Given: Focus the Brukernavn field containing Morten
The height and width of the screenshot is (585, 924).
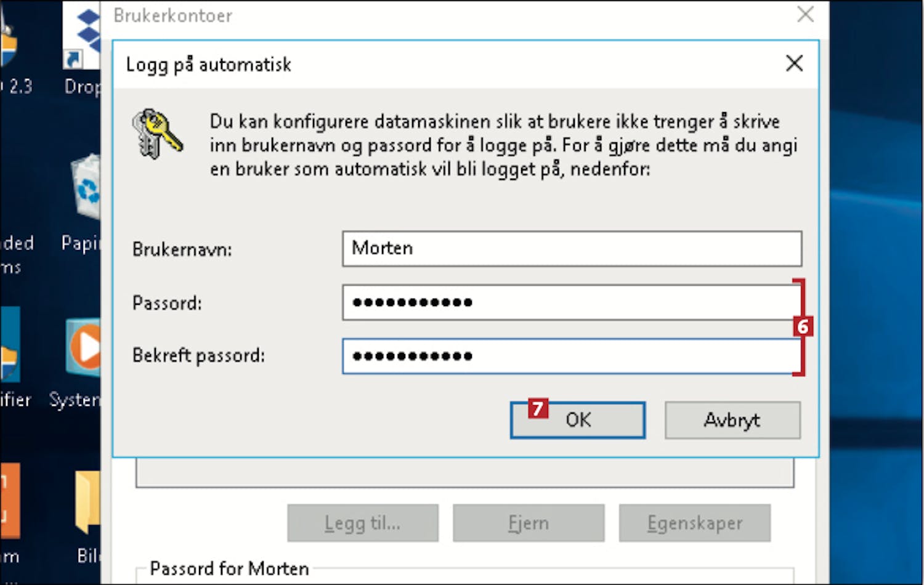Looking at the screenshot, I should tap(572, 249).
